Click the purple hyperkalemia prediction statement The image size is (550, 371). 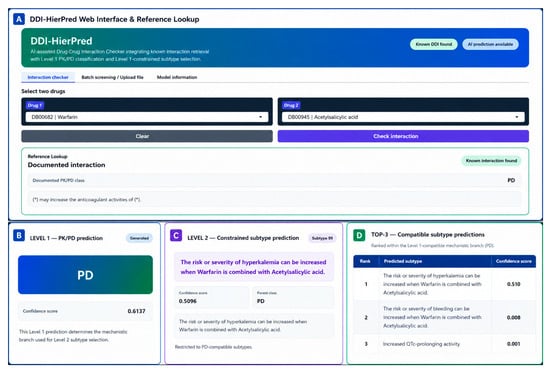254,267
